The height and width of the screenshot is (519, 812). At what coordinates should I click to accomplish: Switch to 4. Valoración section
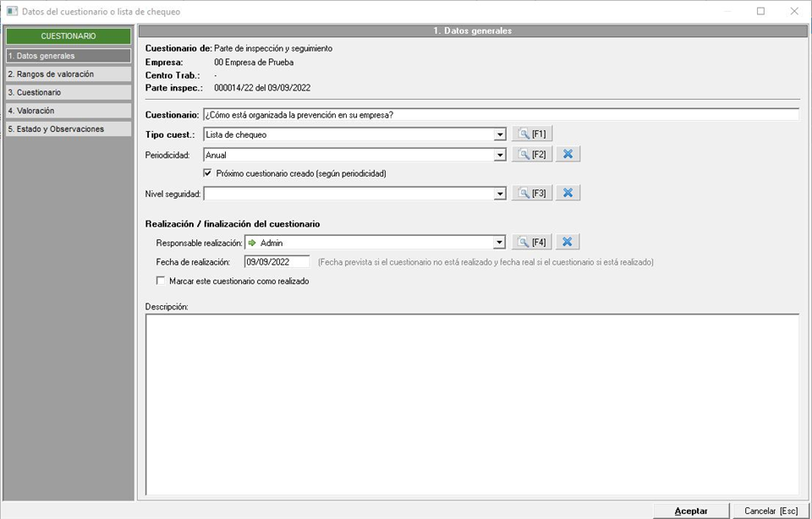point(69,111)
